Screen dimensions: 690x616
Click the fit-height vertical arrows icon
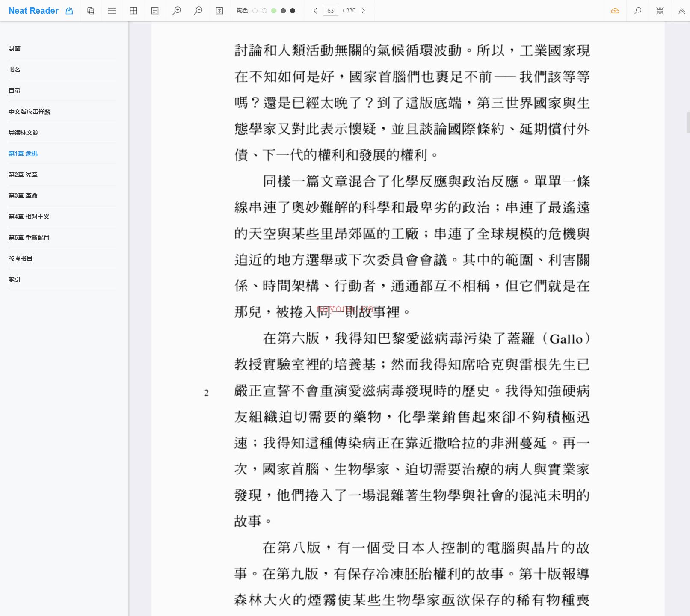219,11
